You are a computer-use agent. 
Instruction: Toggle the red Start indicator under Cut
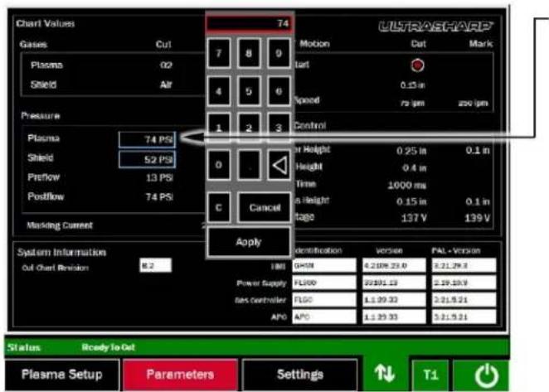tap(417, 65)
